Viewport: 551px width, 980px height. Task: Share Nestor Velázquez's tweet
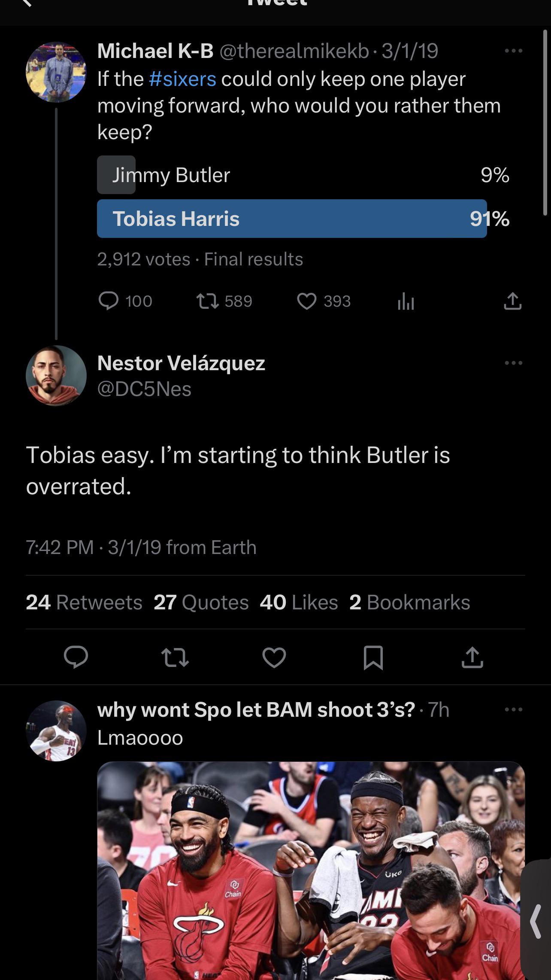click(472, 657)
